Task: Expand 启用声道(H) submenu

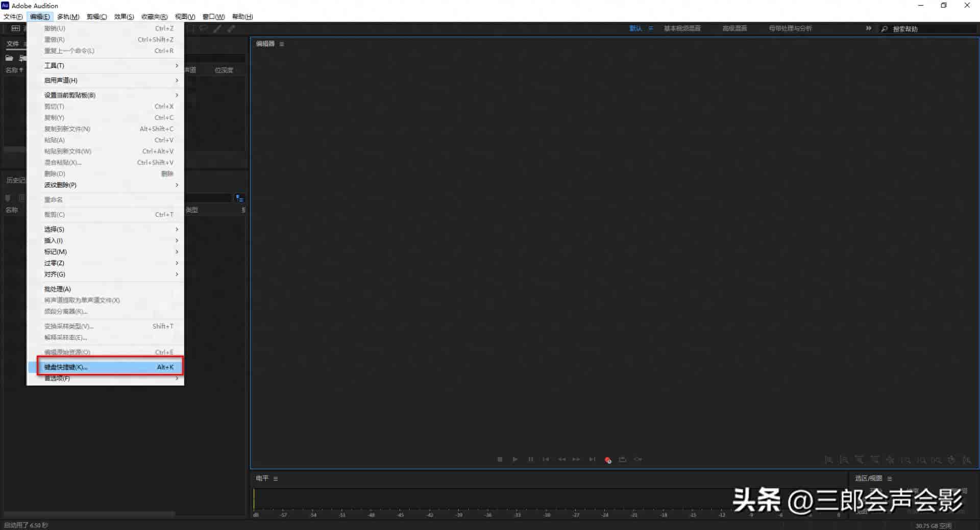Action: click(106, 81)
